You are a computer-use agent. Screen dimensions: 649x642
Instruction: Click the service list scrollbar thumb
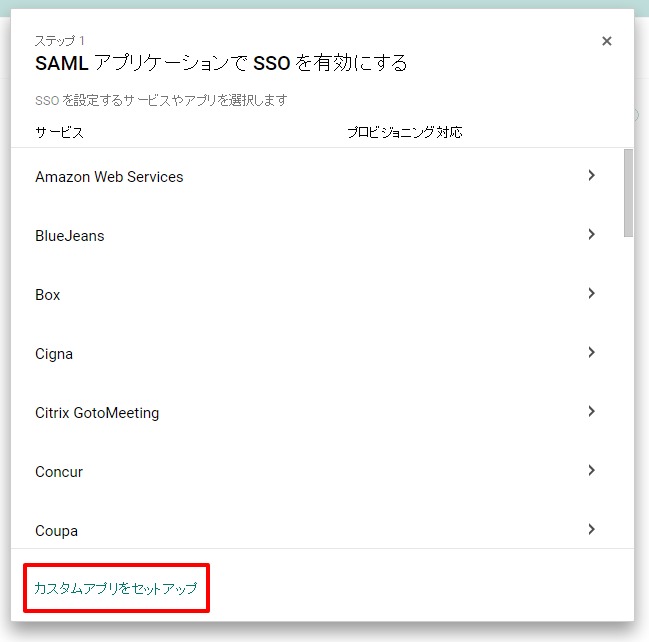tap(628, 193)
